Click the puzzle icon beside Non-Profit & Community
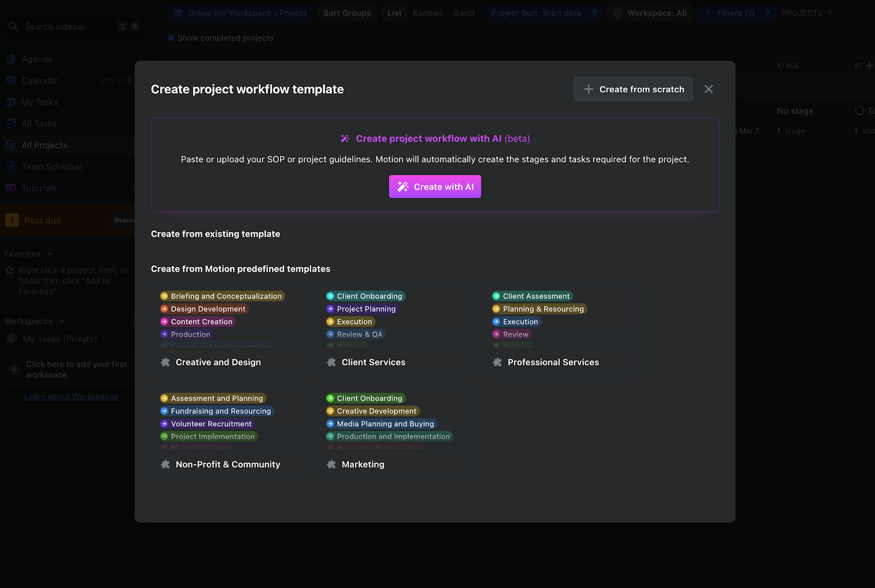This screenshot has height=588, width=875. point(165,464)
